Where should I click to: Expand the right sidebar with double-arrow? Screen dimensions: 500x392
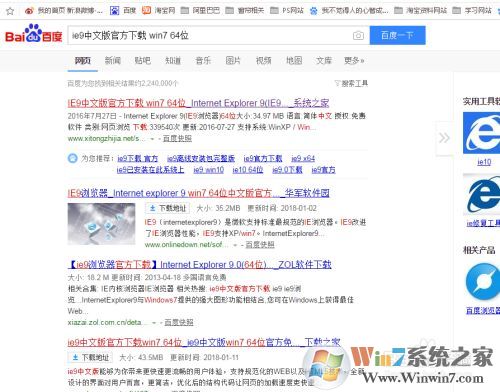[x=444, y=138]
